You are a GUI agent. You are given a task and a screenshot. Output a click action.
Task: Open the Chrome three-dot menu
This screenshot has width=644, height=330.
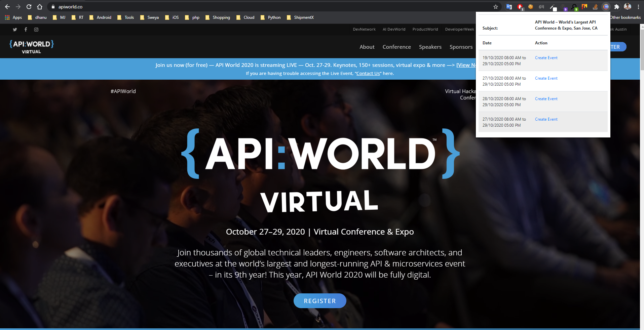[x=638, y=7]
